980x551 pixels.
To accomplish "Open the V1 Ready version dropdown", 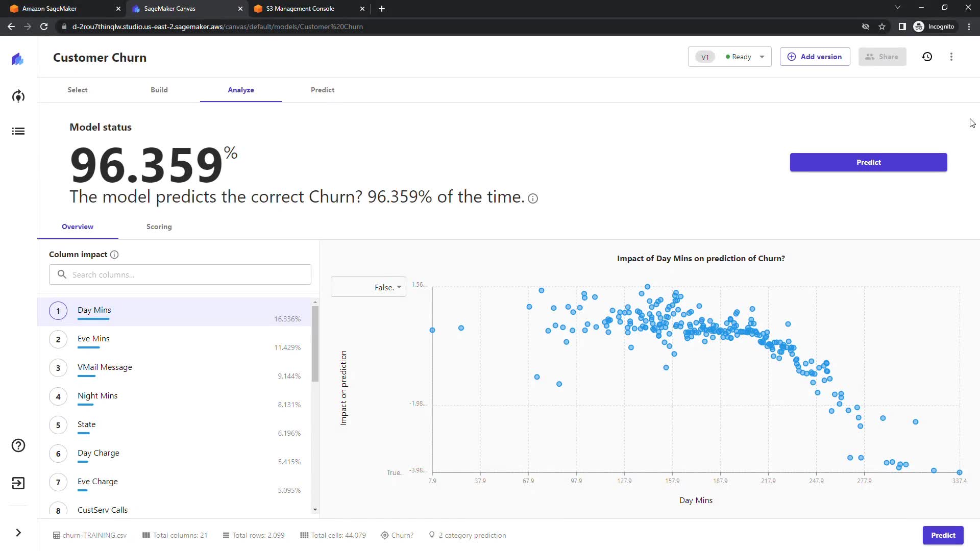I will pyautogui.click(x=729, y=57).
